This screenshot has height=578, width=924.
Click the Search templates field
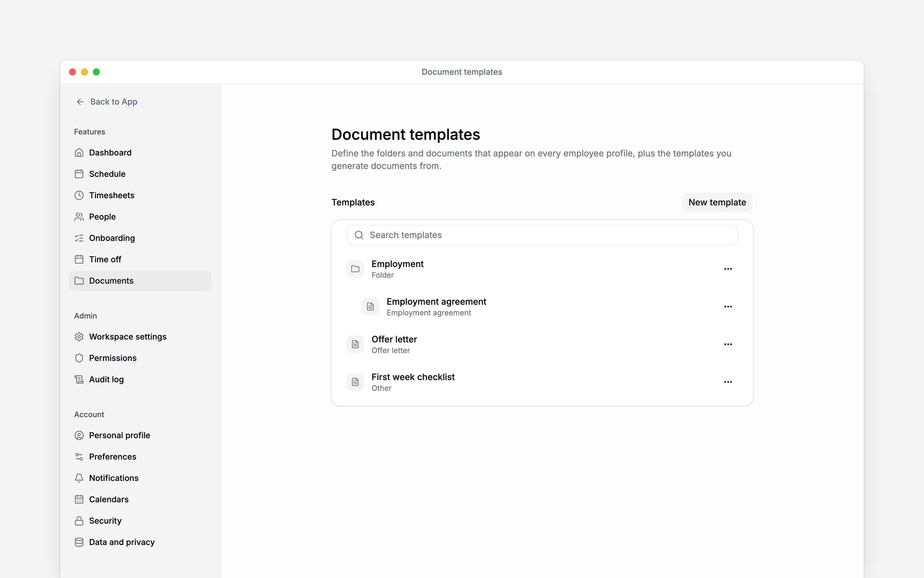(542, 235)
